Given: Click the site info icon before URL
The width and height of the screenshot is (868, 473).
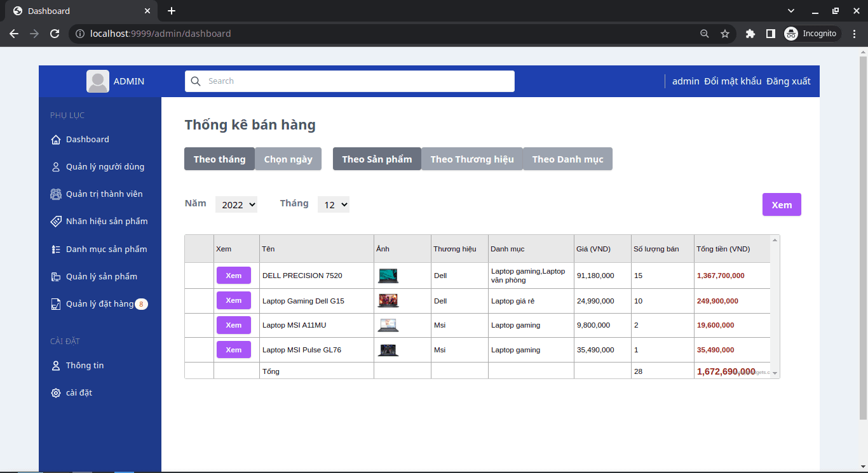Looking at the screenshot, I should [x=80, y=34].
